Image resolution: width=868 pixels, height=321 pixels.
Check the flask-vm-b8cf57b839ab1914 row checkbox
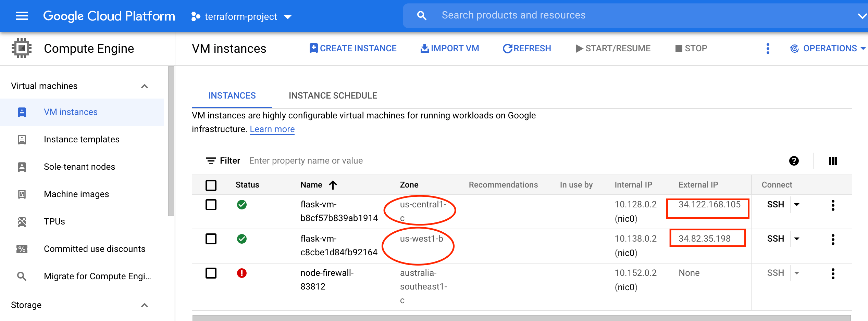click(211, 205)
